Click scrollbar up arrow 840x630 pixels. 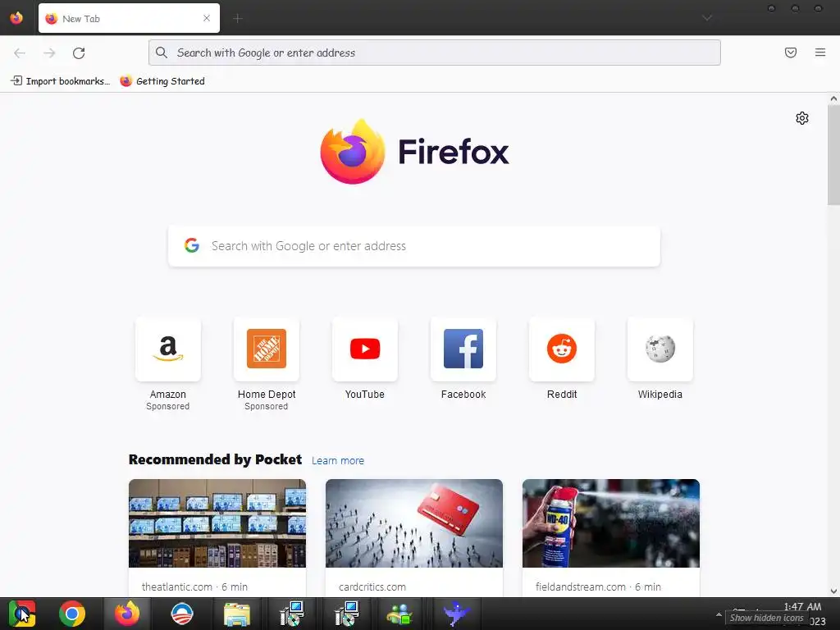pos(833,98)
